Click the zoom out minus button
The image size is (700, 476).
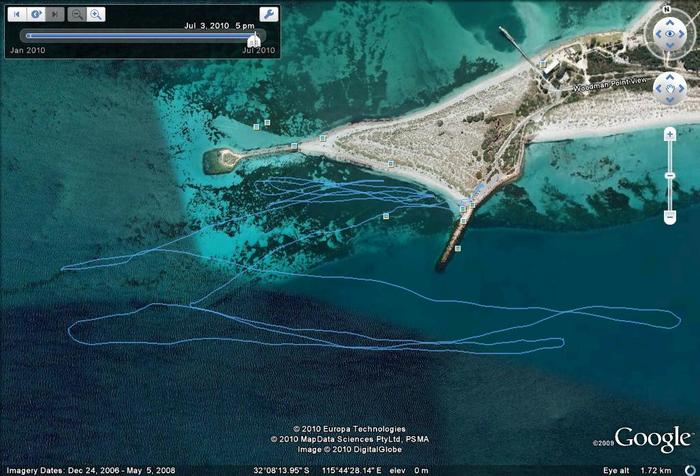pyautogui.click(x=669, y=217)
